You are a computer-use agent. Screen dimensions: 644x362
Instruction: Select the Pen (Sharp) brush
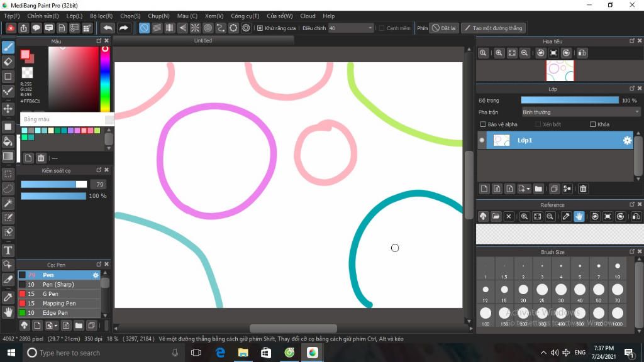pos(58,285)
